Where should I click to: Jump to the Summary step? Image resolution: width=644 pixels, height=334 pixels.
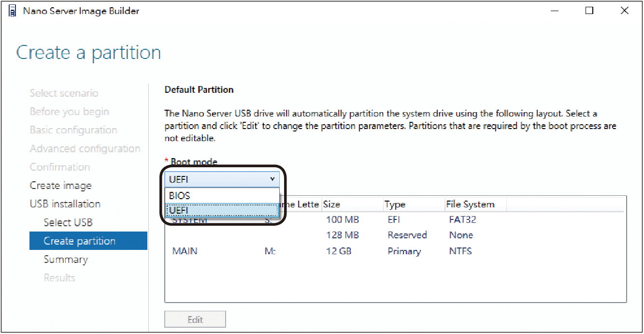tap(66, 260)
